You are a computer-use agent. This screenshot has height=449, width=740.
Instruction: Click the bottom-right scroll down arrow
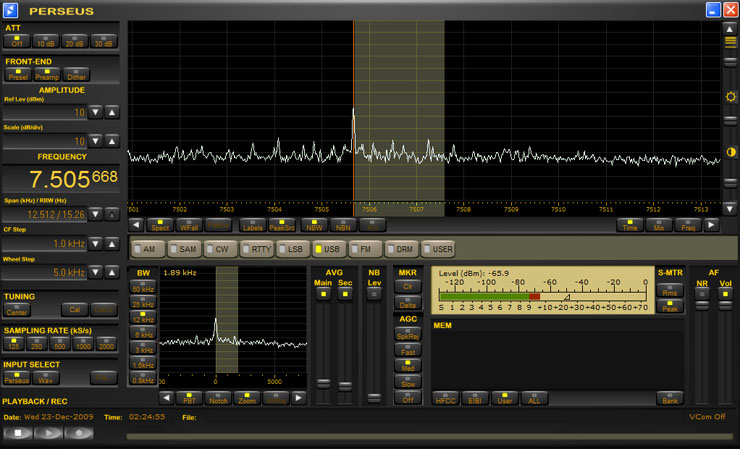730,208
